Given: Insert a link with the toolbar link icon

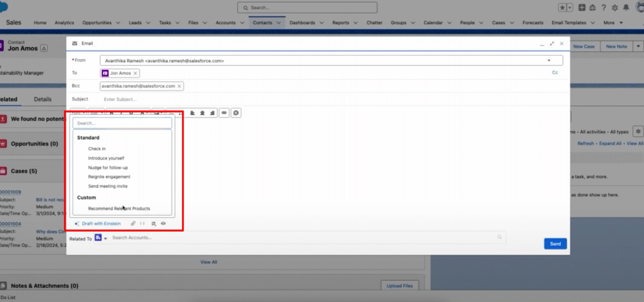Looking at the screenshot, I should point(224,113).
